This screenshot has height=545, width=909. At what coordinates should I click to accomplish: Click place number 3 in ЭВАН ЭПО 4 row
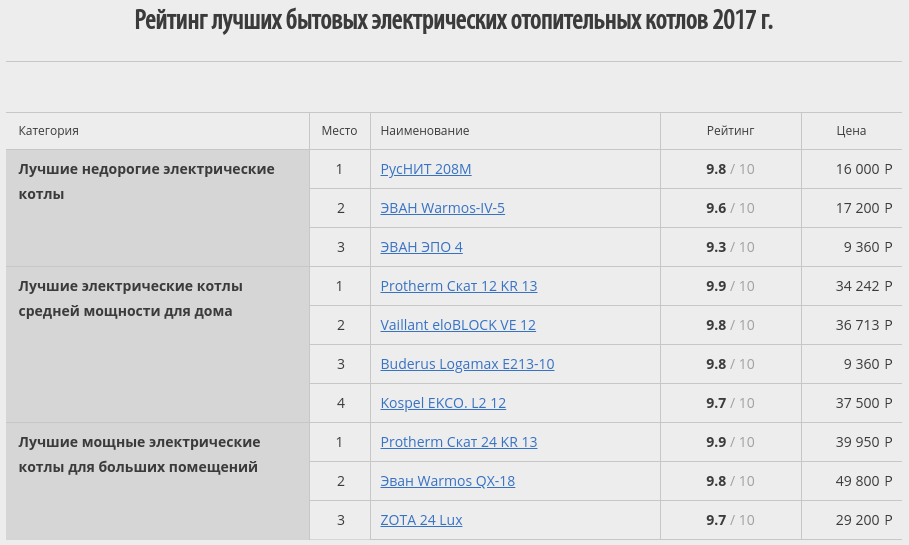click(x=340, y=247)
